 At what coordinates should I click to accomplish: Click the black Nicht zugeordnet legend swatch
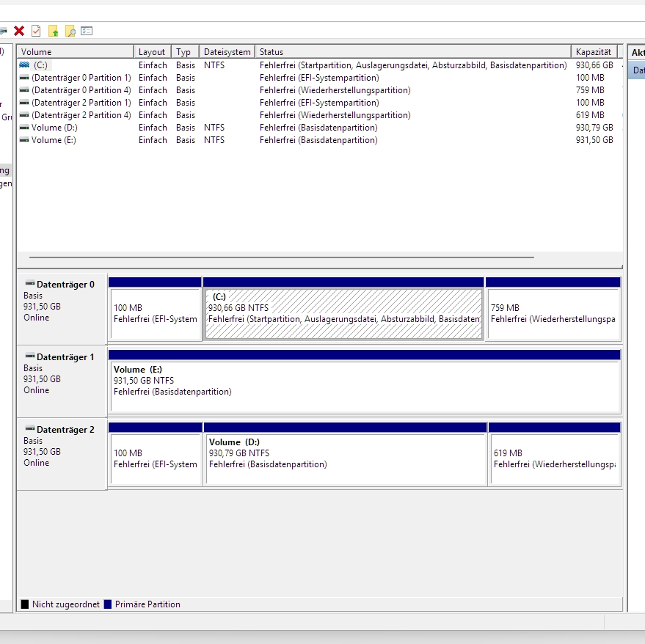(x=25, y=604)
